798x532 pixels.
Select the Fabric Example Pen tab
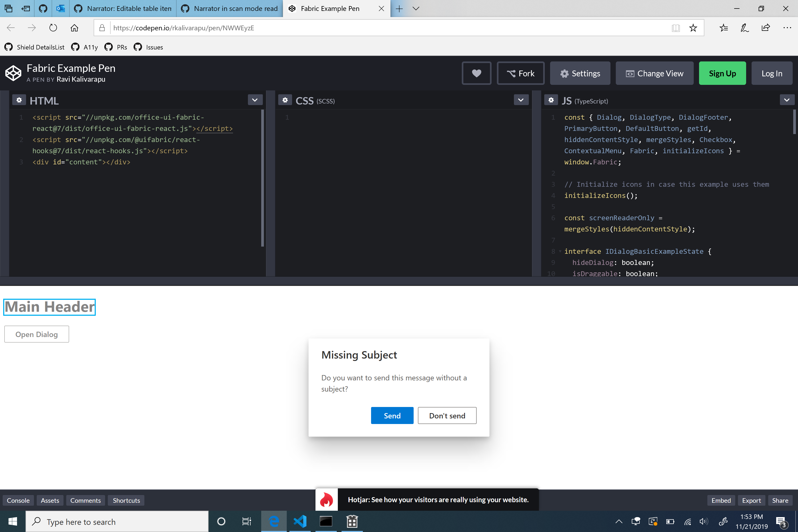(x=336, y=9)
